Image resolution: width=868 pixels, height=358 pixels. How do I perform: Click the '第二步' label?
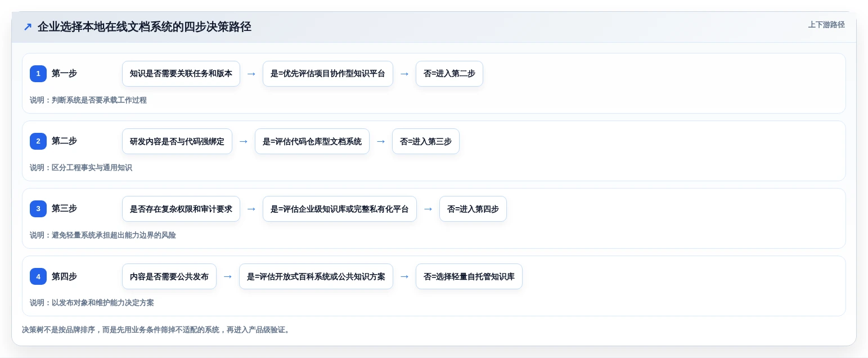click(64, 141)
